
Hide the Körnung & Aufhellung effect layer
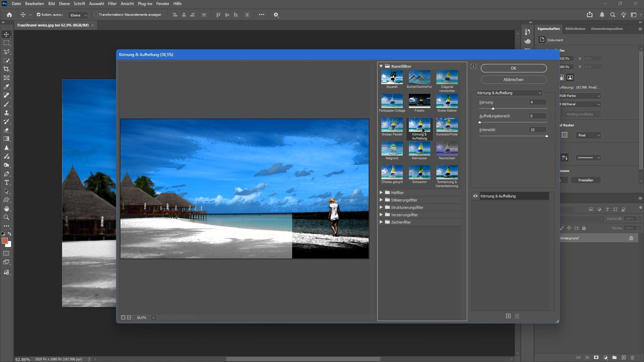(475, 196)
